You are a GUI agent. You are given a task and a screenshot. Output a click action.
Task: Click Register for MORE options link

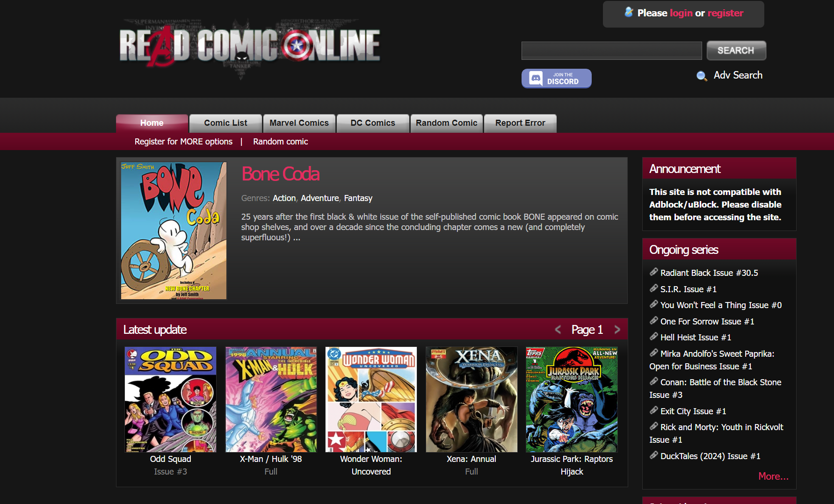tap(183, 142)
